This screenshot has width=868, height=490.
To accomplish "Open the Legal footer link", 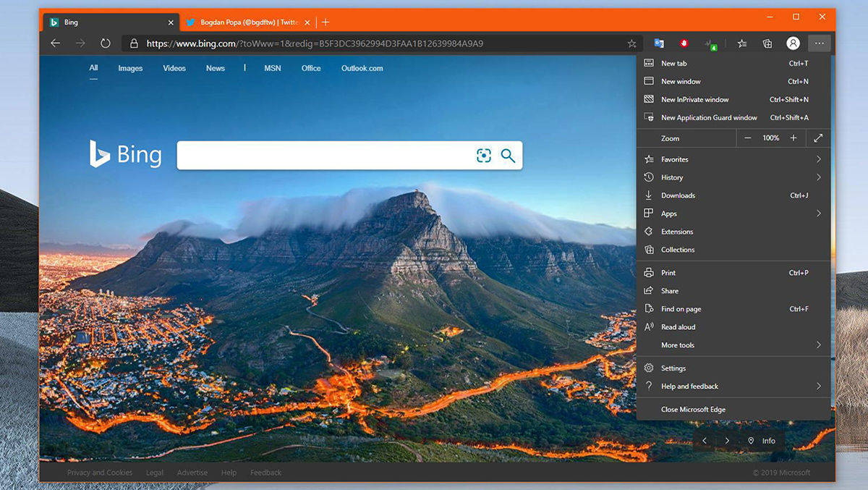I will (x=155, y=473).
